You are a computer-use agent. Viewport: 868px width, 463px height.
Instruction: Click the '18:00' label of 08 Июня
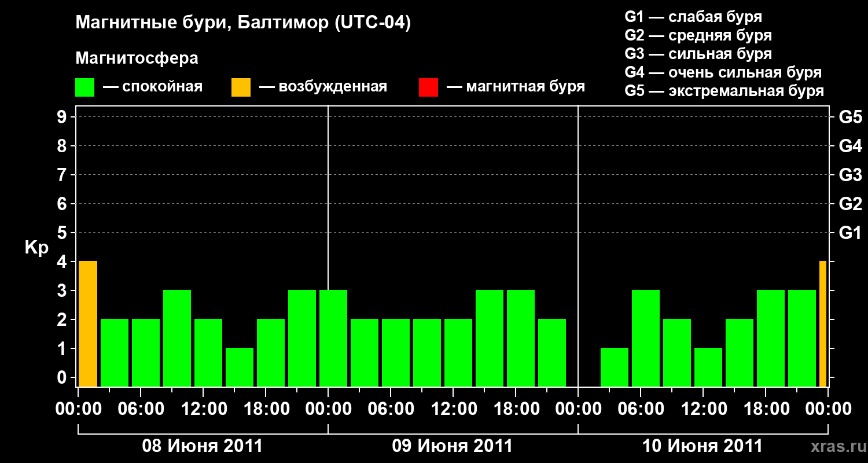click(266, 409)
